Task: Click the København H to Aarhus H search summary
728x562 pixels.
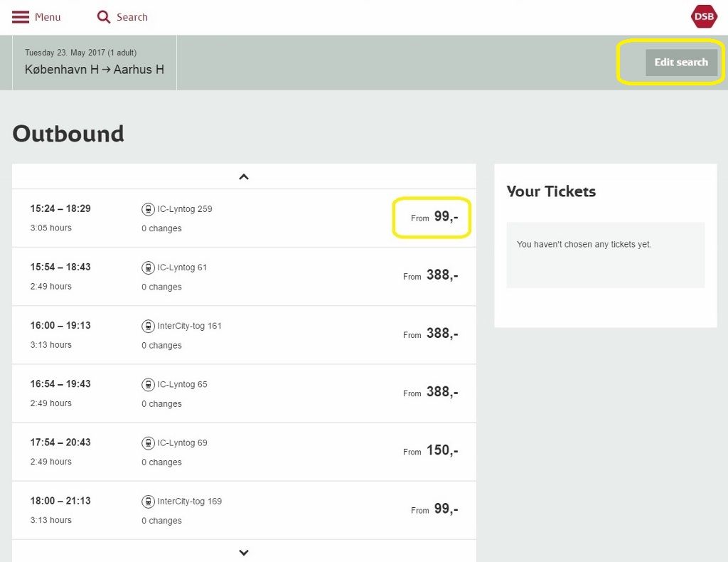Action: pos(94,70)
